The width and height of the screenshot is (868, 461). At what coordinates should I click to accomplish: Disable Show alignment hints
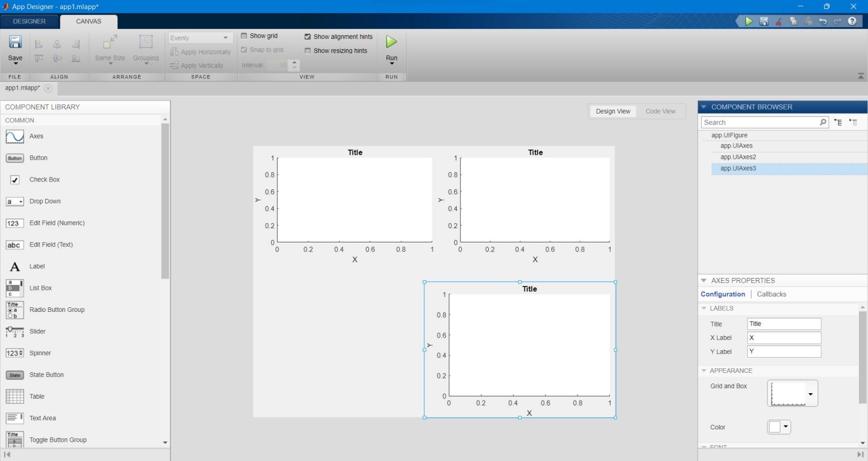click(308, 36)
